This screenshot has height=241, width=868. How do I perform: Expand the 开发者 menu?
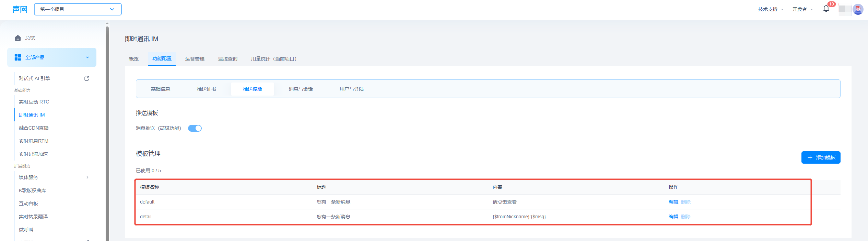[x=802, y=9]
